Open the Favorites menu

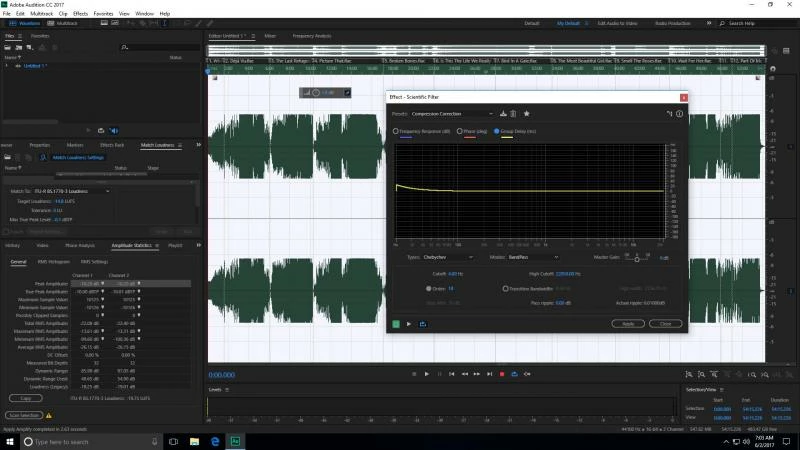pos(103,14)
